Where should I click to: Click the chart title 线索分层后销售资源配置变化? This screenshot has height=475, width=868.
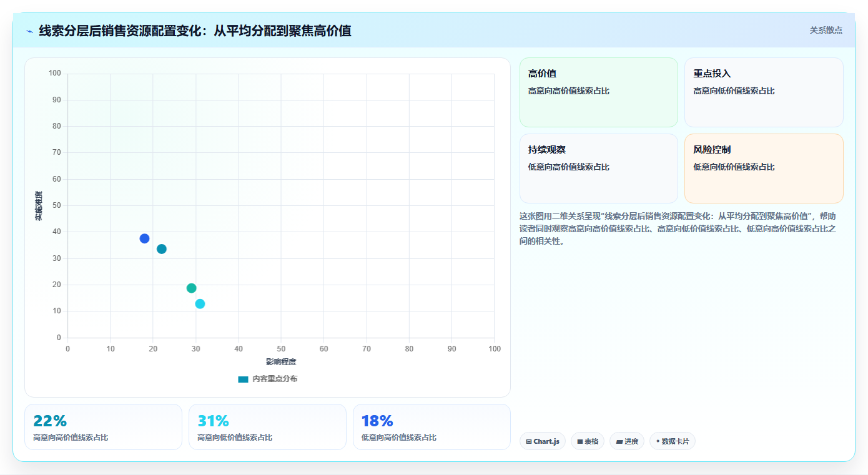[195, 31]
